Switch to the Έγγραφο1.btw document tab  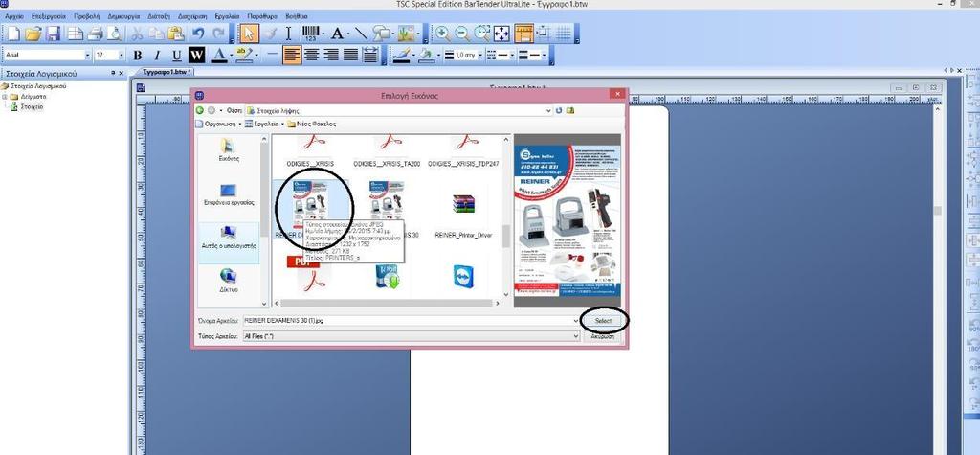pyautogui.click(x=167, y=73)
